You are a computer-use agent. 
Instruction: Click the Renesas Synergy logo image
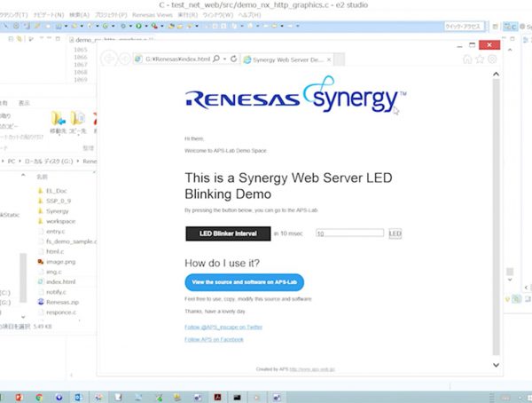tap(295, 94)
